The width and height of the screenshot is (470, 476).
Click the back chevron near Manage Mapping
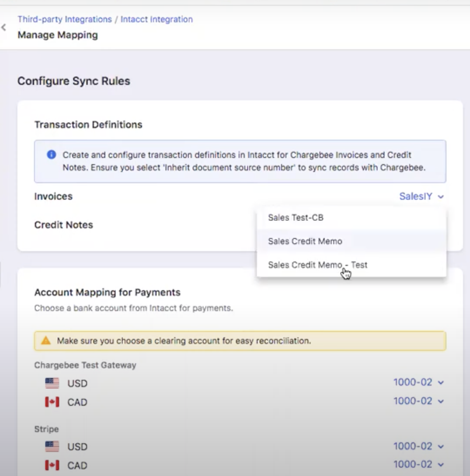pos(3,27)
